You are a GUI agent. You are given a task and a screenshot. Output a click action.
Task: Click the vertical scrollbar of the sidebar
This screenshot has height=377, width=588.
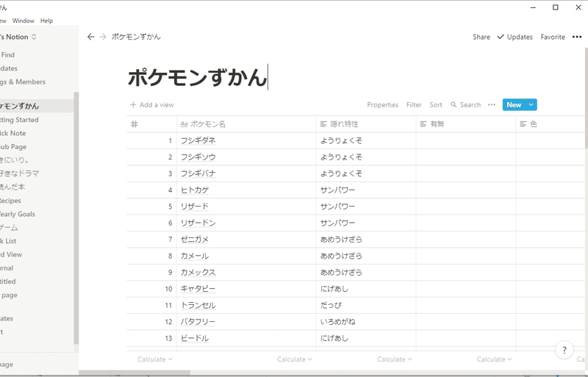(76, 218)
